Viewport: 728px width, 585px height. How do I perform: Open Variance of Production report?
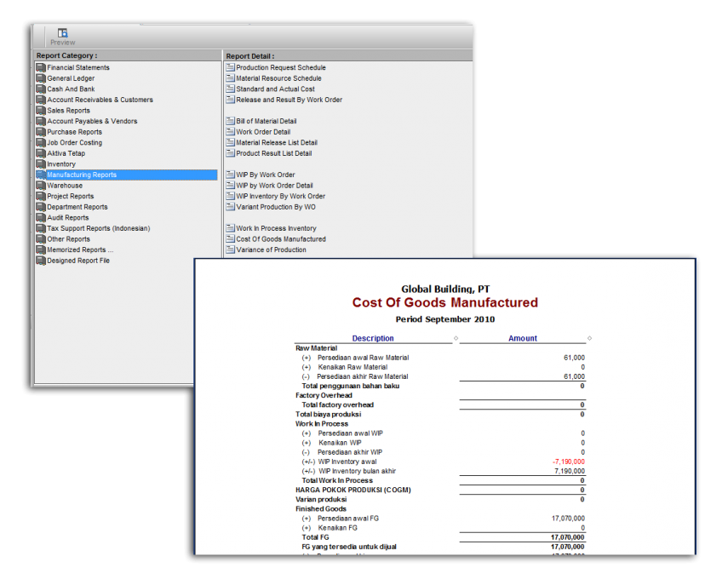tap(271, 250)
